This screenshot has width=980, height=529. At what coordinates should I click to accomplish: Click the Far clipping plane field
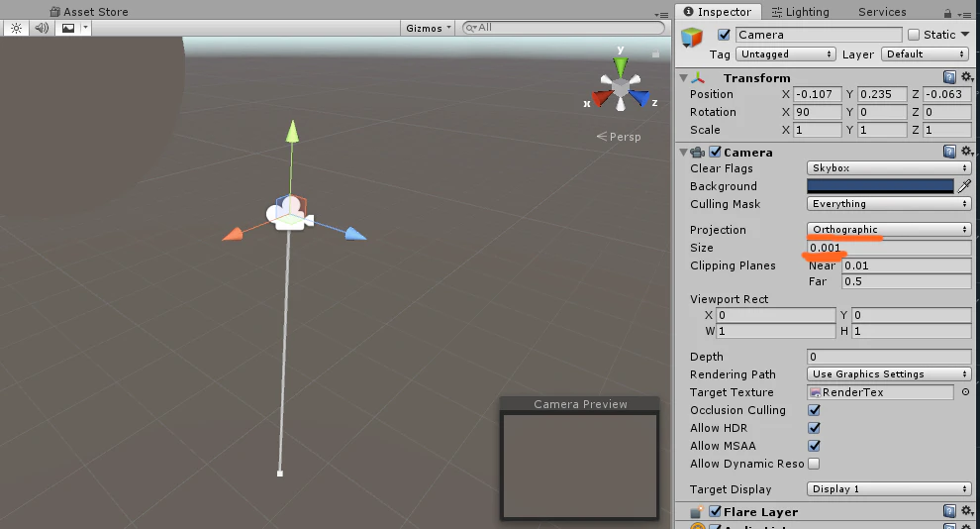point(906,281)
